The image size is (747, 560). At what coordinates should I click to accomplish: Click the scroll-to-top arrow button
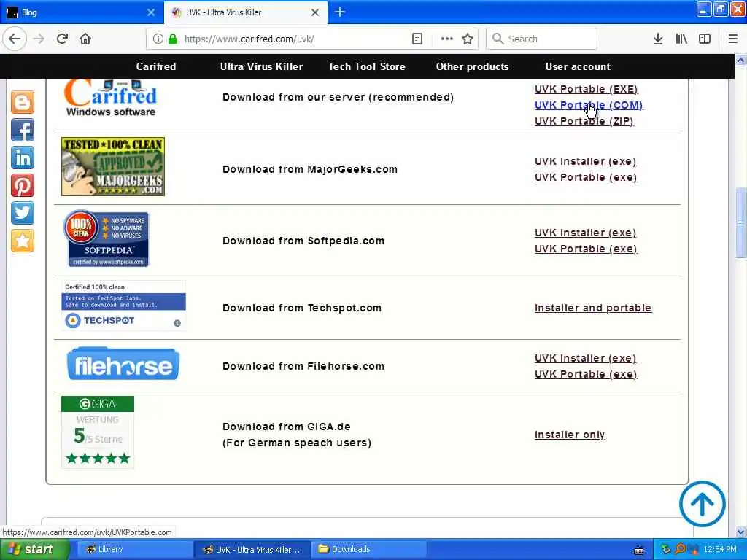[x=703, y=503]
